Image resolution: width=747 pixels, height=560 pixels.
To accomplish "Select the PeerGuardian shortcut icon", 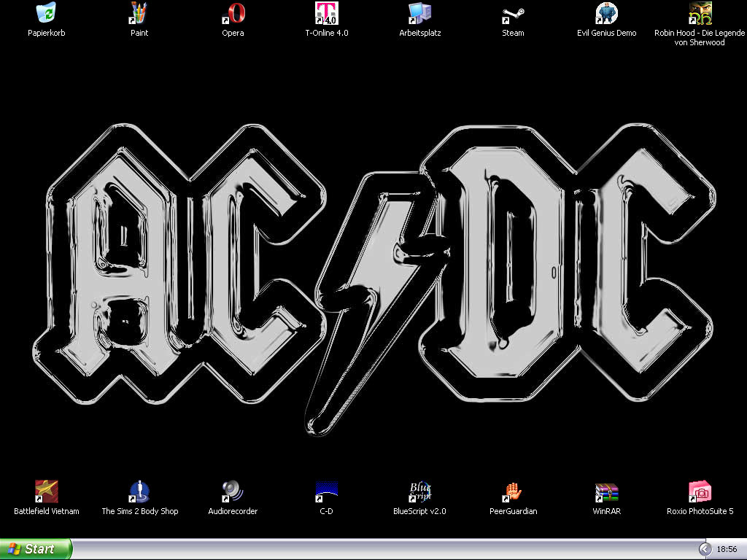I will tap(513, 491).
